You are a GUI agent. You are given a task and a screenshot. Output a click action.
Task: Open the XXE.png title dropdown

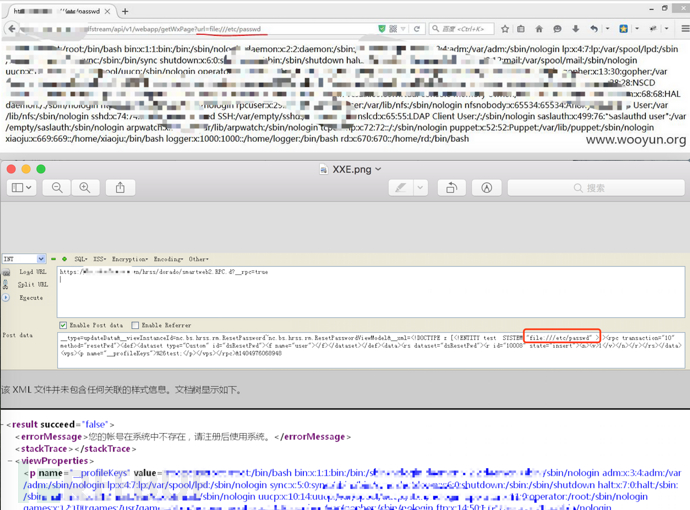378,169
